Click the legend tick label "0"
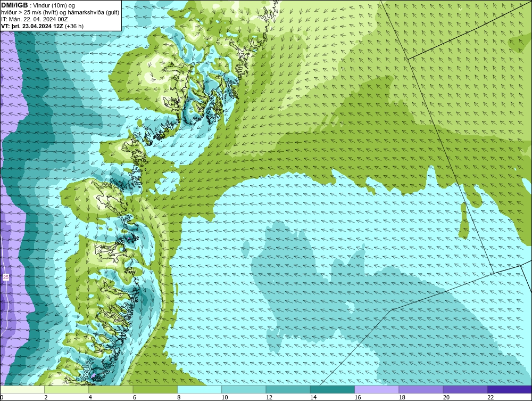The image size is (532, 401). [2, 397]
